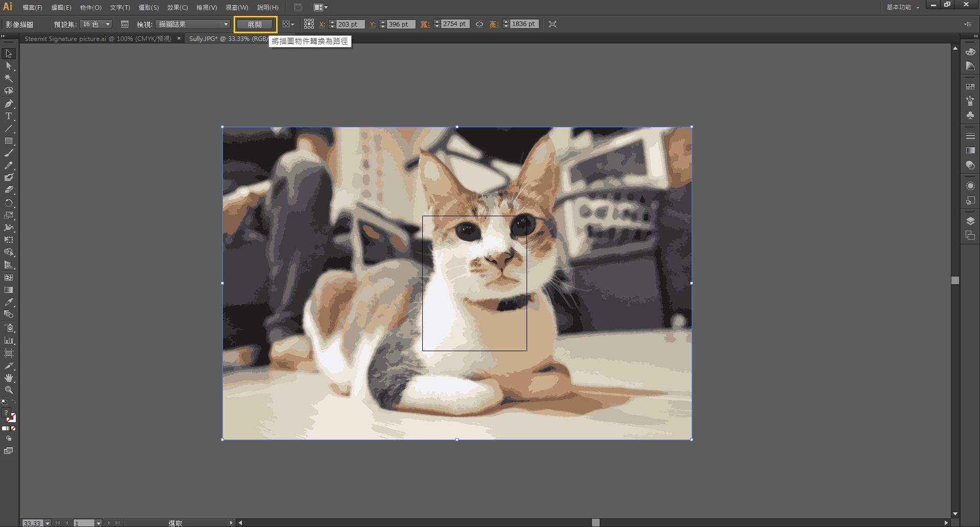This screenshot has height=527, width=980.
Task: Open the Artboards panel
Action: coord(970,235)
